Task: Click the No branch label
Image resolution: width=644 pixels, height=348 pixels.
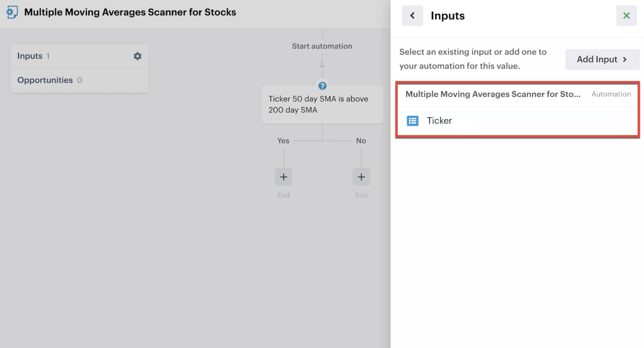Action: 361,141
